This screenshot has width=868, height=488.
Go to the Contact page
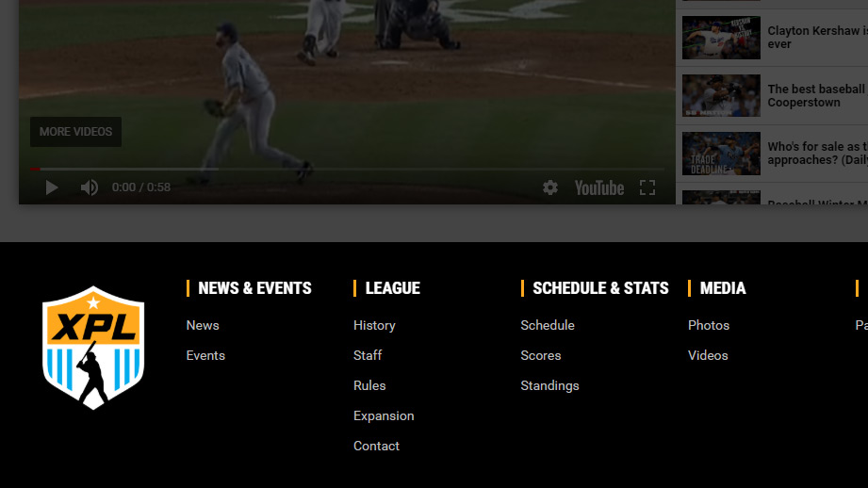[376, 446]
